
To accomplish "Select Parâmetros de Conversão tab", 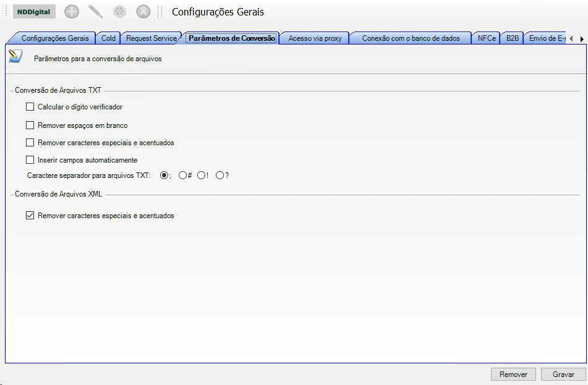I will (232, 38).
